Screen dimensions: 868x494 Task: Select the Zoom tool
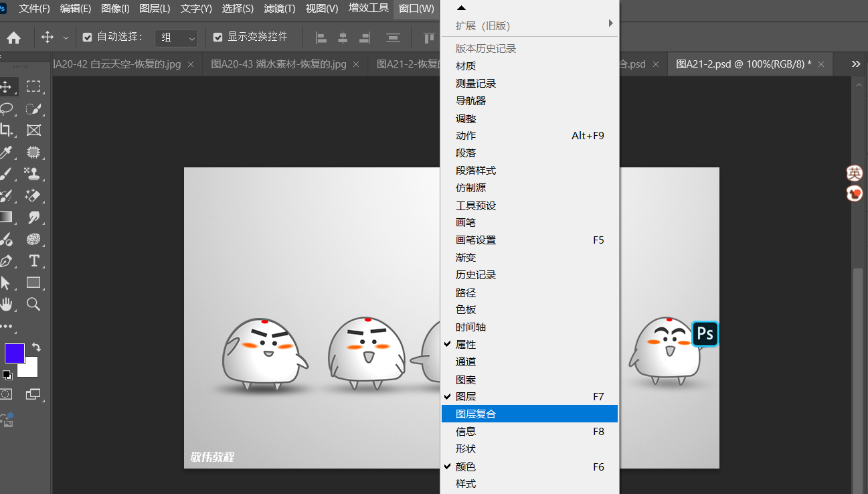tap(33, 304)
